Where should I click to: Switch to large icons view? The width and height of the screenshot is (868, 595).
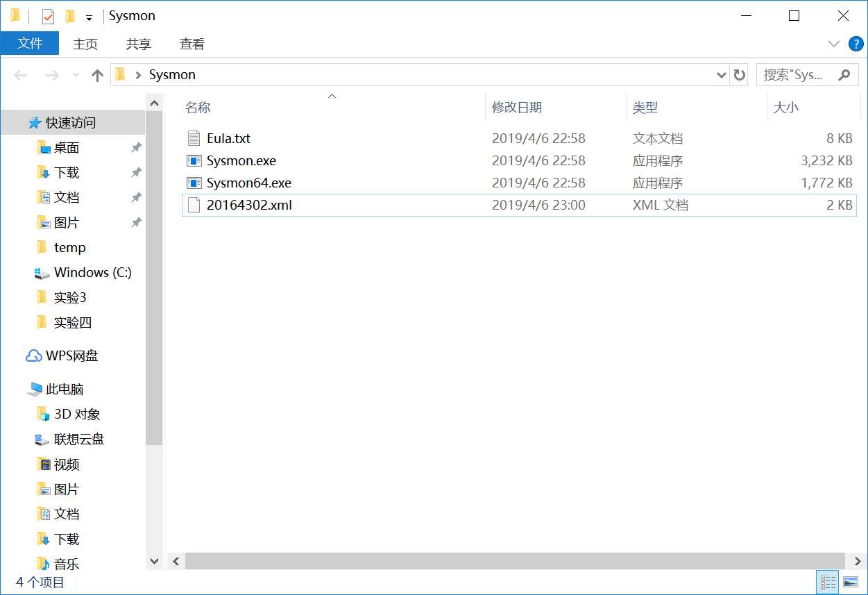[x=850, y=583]
